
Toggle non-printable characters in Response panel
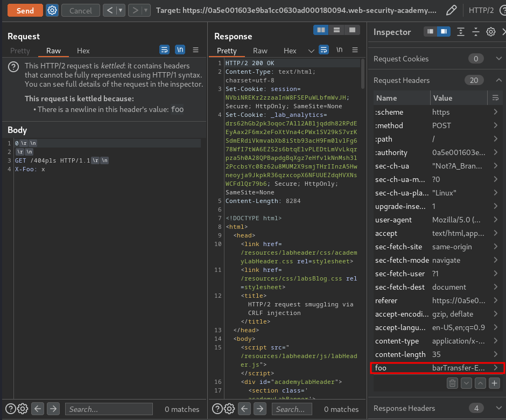click(339, 50)
